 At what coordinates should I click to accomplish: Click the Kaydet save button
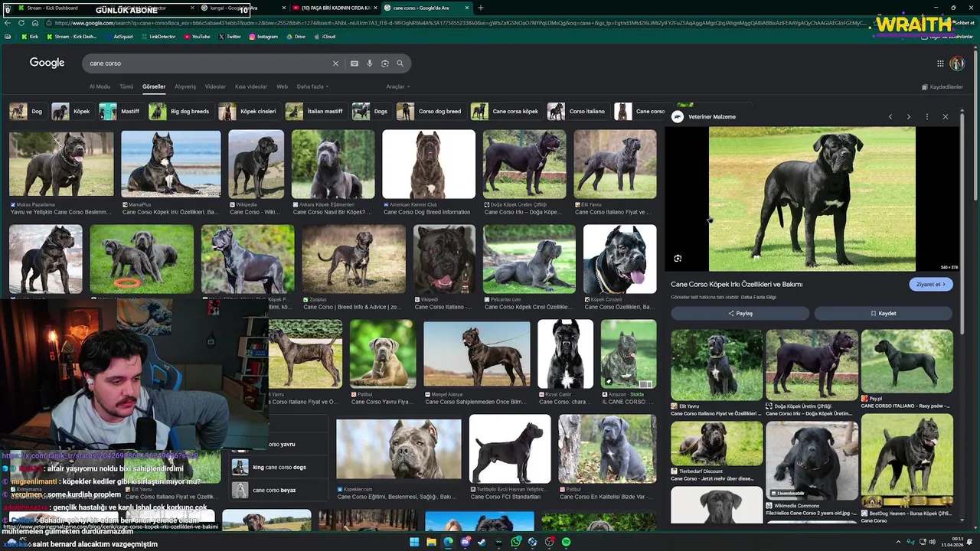(x=884, y=313)
